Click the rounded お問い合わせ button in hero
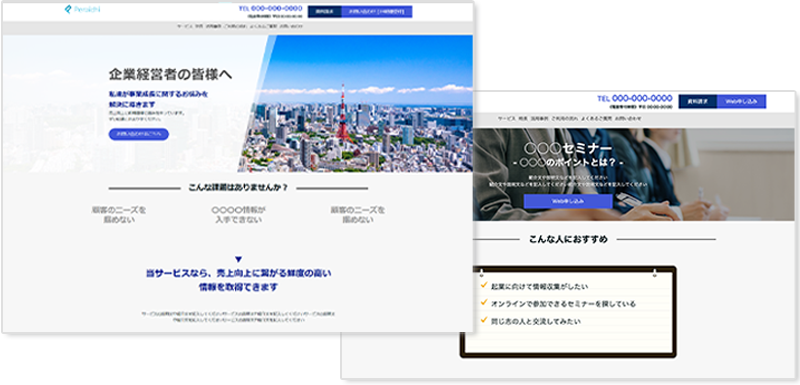This screenshot has height=385, width=800. coord(138,134)
